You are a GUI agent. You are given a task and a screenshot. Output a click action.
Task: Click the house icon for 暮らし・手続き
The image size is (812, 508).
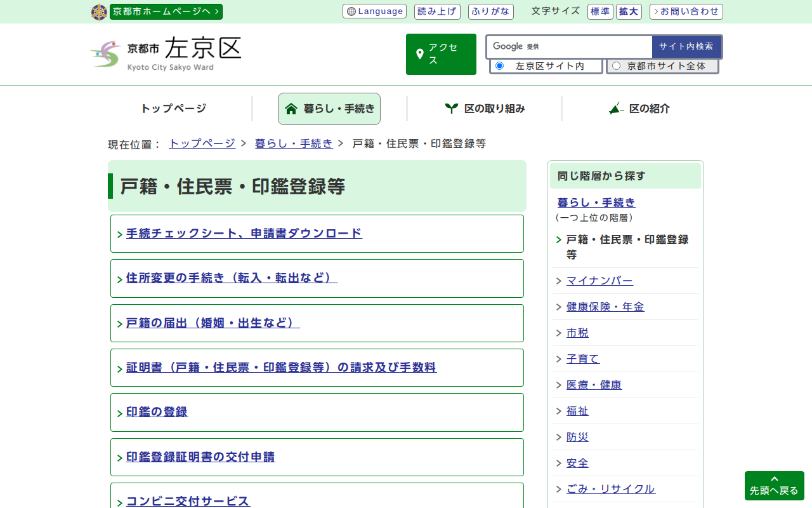click(291, 109)
